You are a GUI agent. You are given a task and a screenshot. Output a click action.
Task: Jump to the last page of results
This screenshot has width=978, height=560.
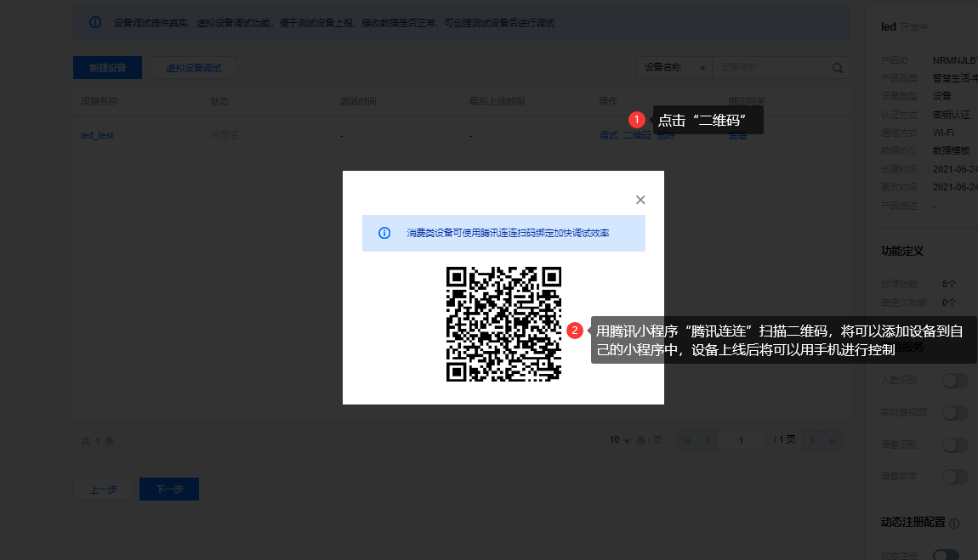point(833,440)
